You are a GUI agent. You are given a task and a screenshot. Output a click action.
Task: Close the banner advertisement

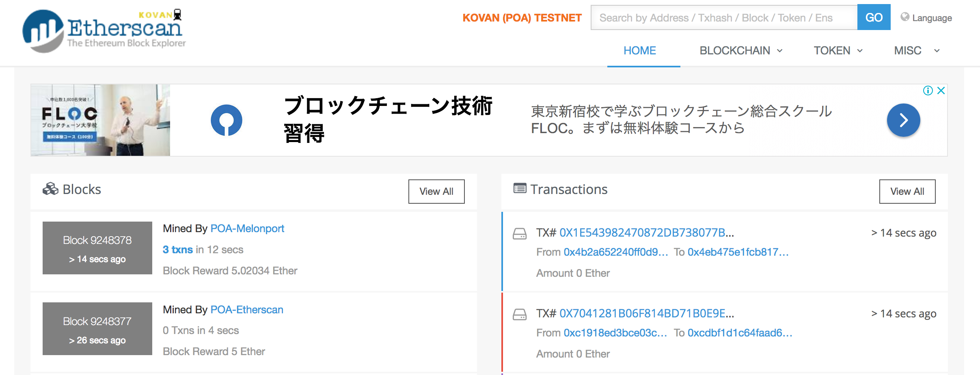coord(941,91)
